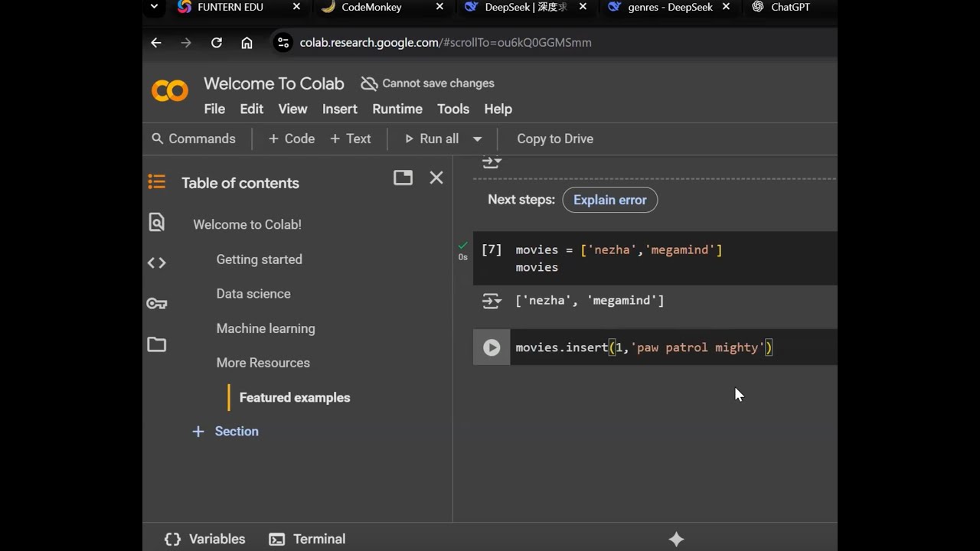
Task: Open the Secrets key icon
Action: (x=157, y=304)
